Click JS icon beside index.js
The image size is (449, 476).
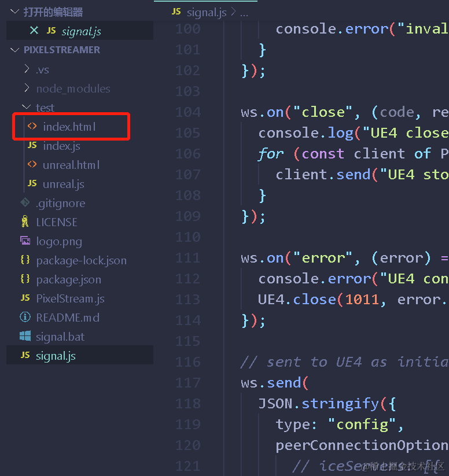(32, 145)
